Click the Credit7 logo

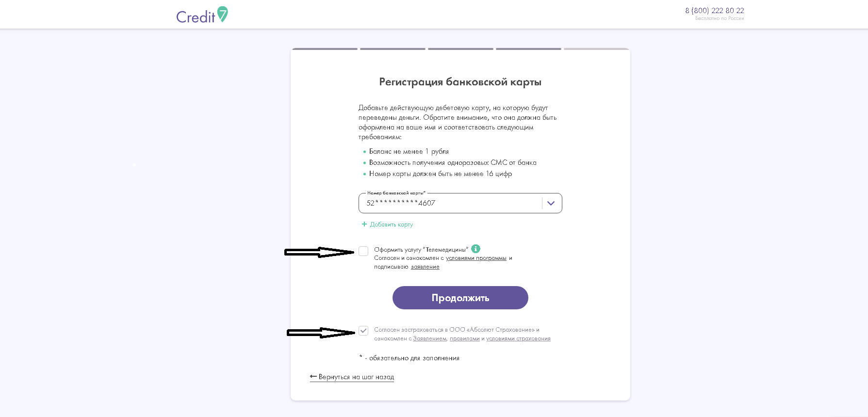202,15
